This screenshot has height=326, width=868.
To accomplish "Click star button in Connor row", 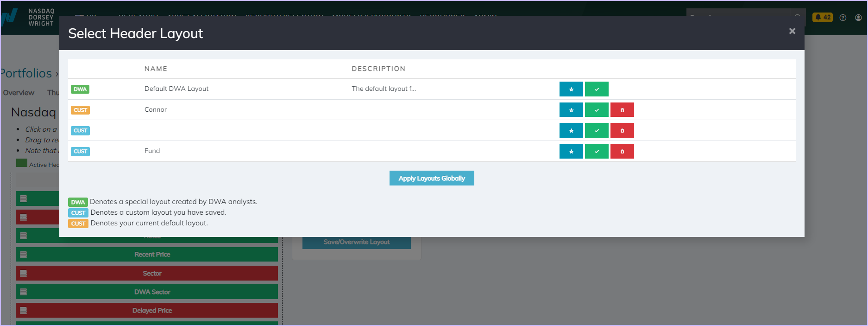I will [571, 110].
